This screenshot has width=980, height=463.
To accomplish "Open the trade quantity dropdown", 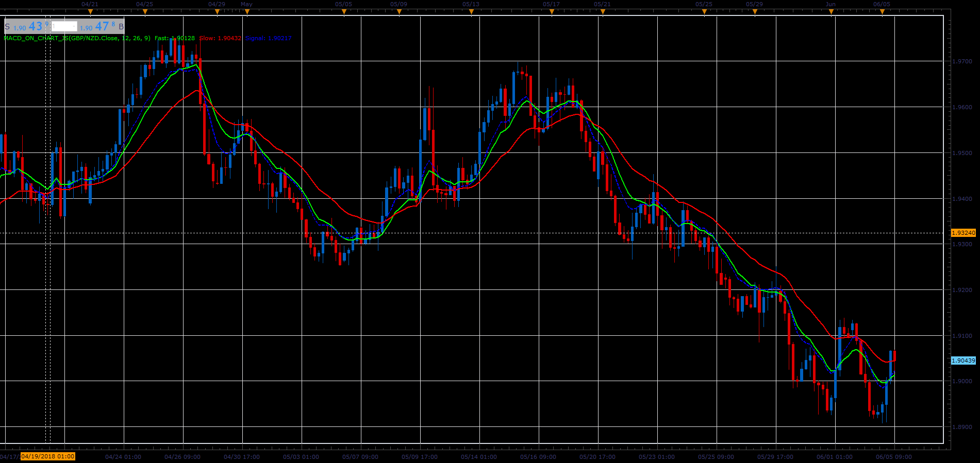I will [x=64, y=26].
